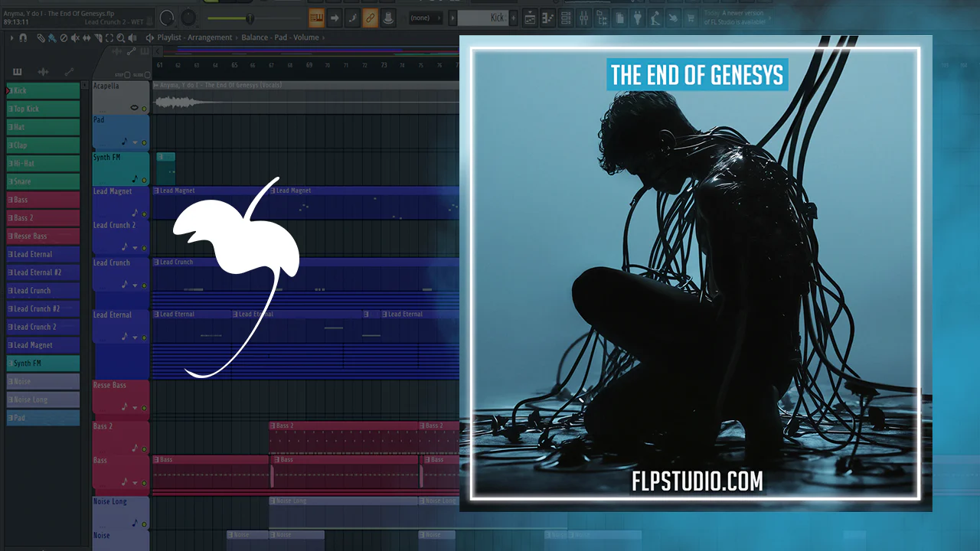Viewport: 980px width, 551px height.
Task: Click the green horizontal slider handle
Action: click(x=249, y=18)
